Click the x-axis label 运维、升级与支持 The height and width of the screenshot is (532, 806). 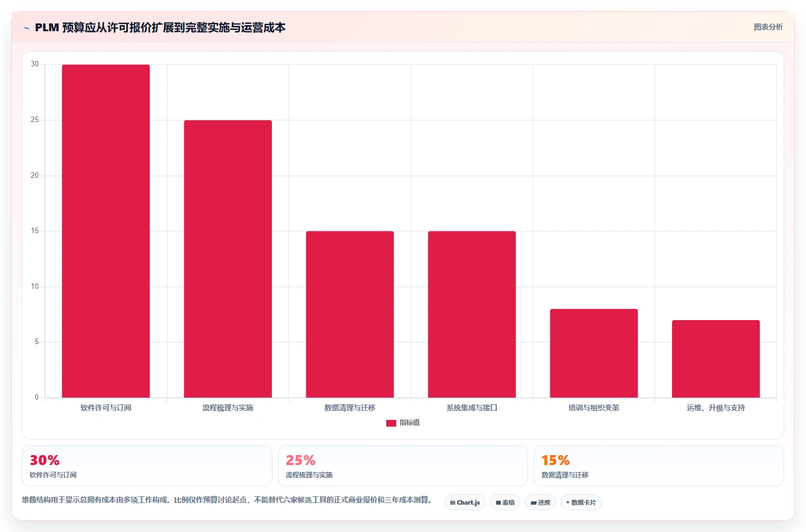coord(716,408)
